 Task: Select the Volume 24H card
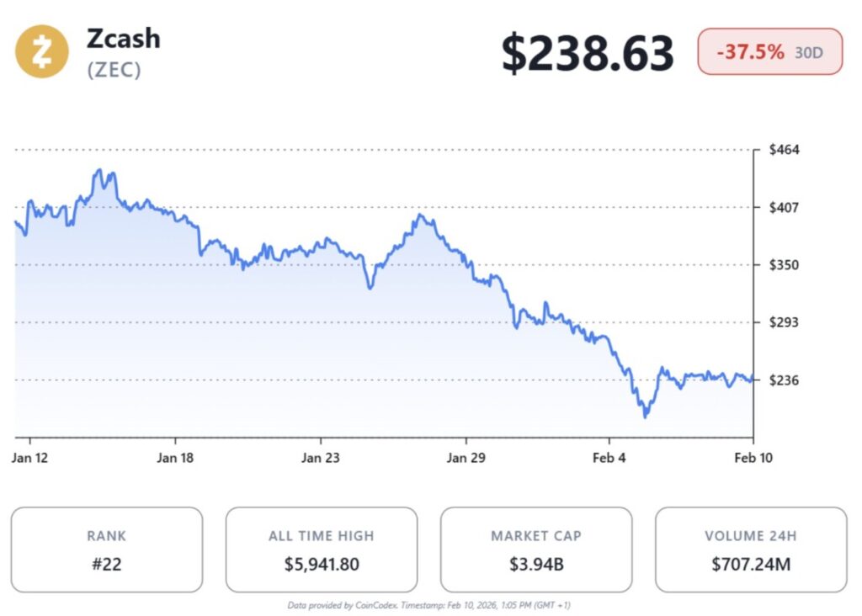750,550
